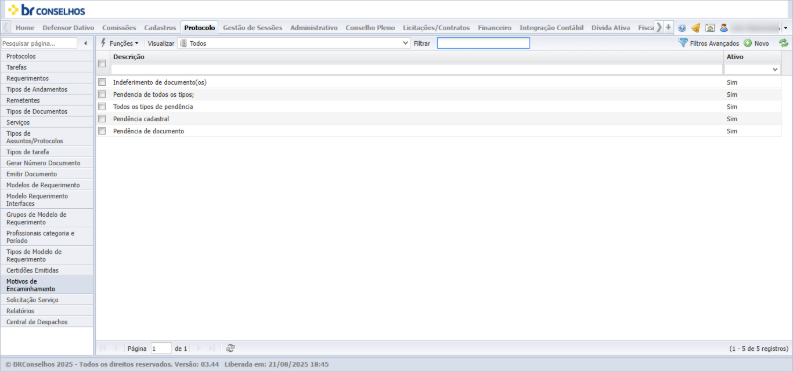Click the page number field in pager
The image size is (793, 372).
[x=161, y=348]
